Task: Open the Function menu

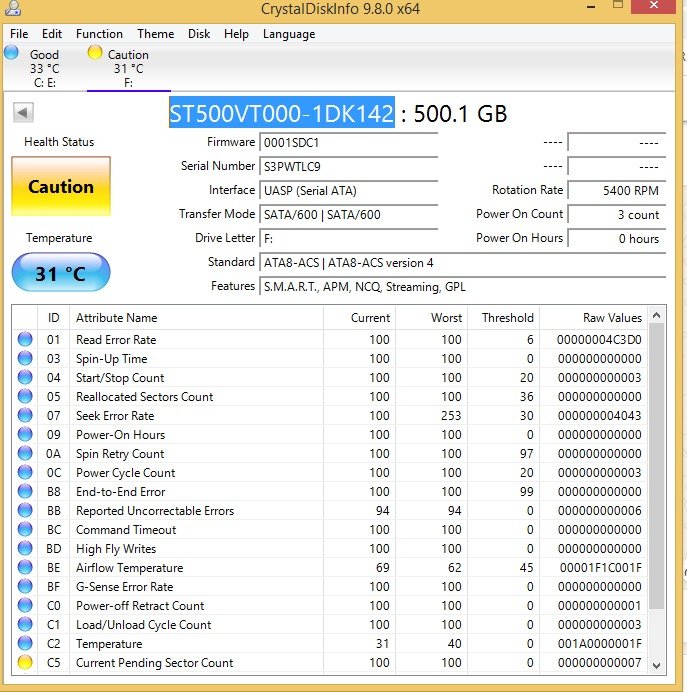Action: click(x=99, y=34)
